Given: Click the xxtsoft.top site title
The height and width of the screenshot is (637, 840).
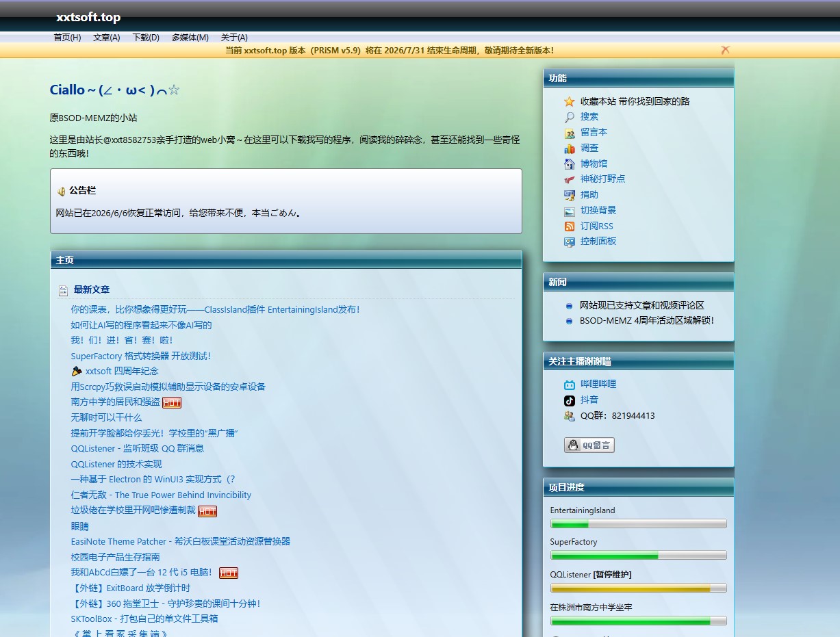Looking at the screenshot, I should coord(88,18).
